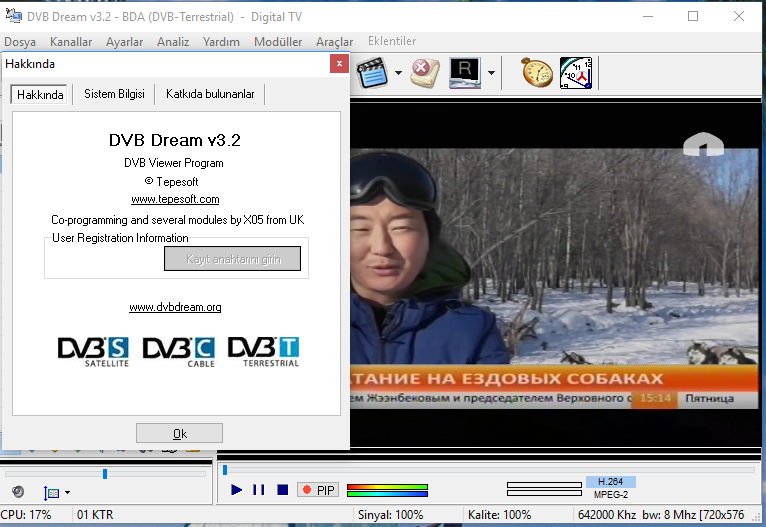Click the MPEG-2 codec label

coord(611,495)
